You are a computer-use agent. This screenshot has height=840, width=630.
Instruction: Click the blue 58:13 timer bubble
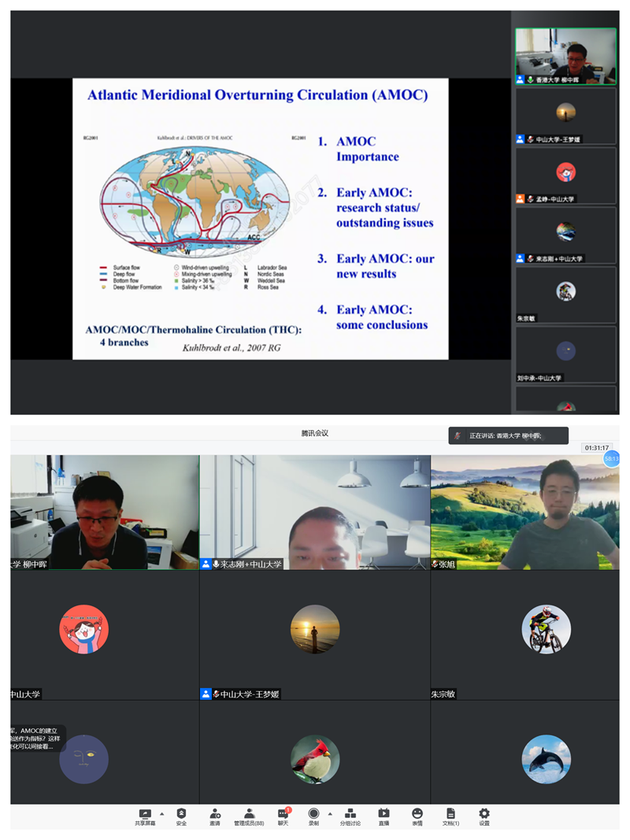point(611,458)
